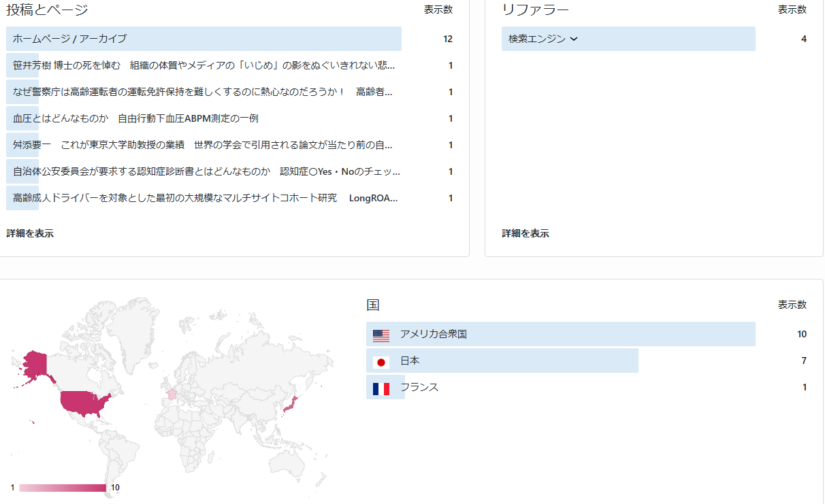Open the 高齢成人ドライバー LongROAD post

coord(205,198)
